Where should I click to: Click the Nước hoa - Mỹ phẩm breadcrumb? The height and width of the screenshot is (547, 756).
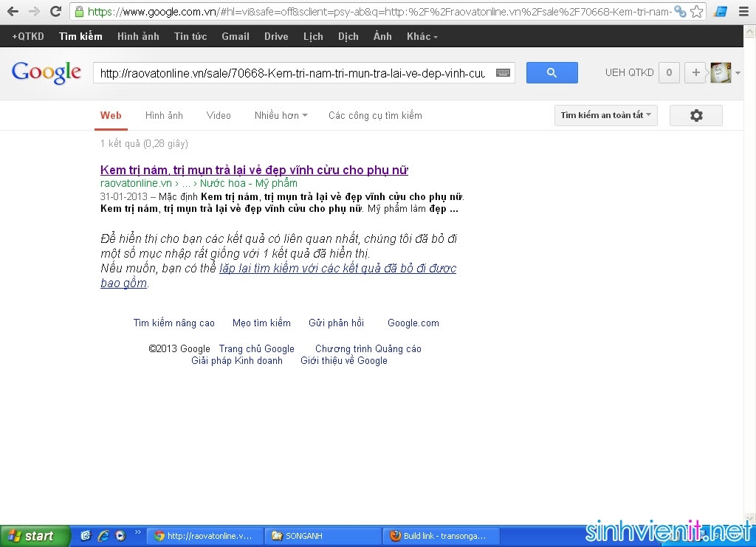tap(249, 183)
